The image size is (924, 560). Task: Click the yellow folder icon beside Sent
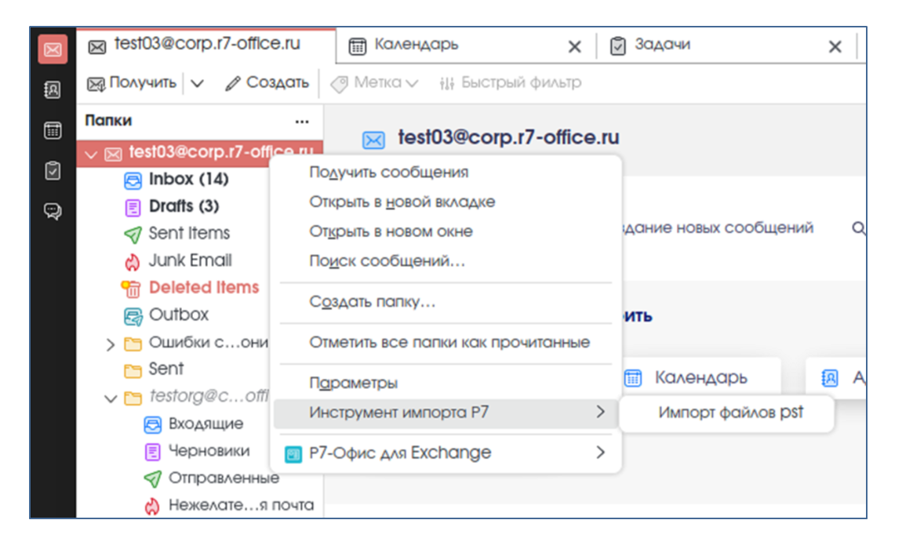[x=133, y=371]
